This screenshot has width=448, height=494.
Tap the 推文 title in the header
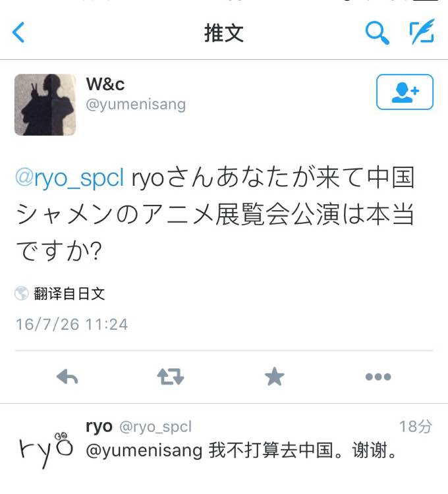point(224,33)
